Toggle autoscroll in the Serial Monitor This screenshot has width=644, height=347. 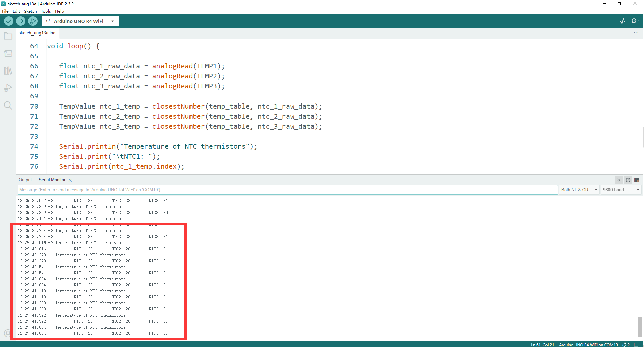click(x=619, y=180)
